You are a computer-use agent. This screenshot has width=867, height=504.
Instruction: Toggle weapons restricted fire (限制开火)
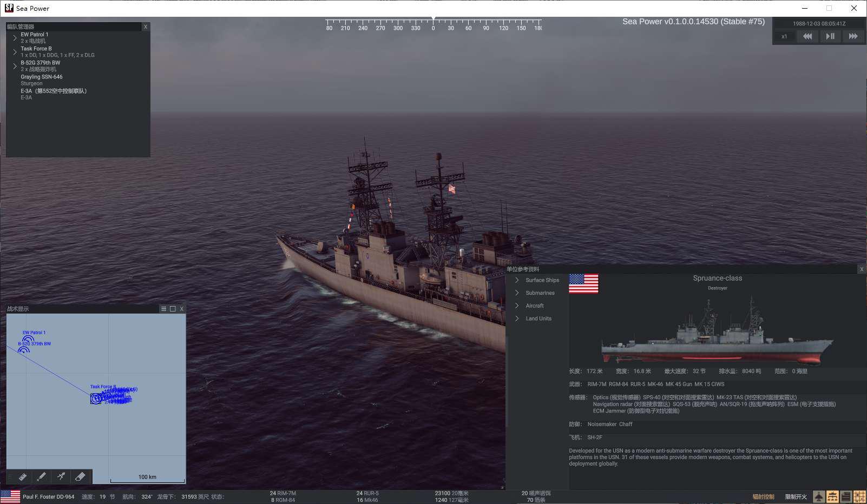pyautogui.click(x=796, y=496)
